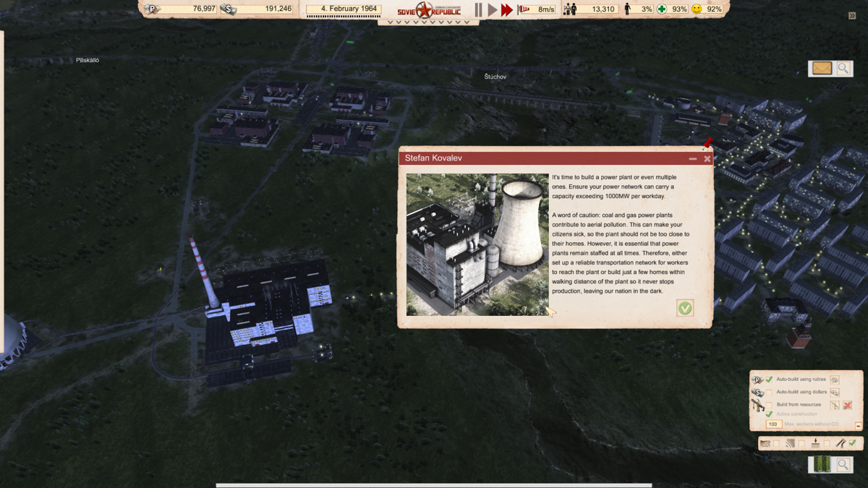Viewport: 868px width, 488px height.
Task: Pause the game simulation
Action: [x=478, y=9]
